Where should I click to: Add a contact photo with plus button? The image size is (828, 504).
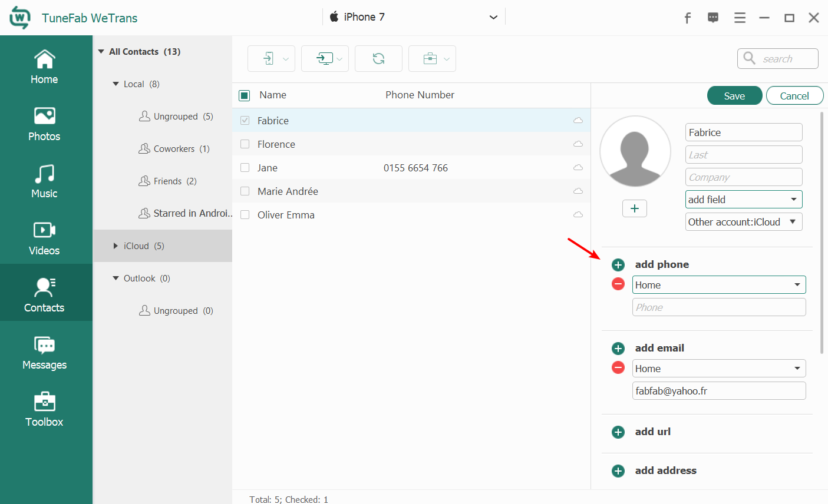point(635,208)
